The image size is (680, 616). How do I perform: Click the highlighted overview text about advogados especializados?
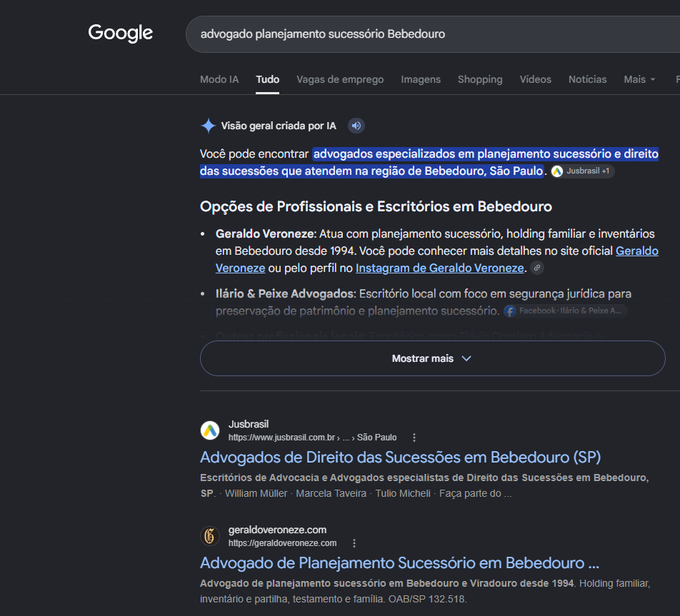(429, 163)
